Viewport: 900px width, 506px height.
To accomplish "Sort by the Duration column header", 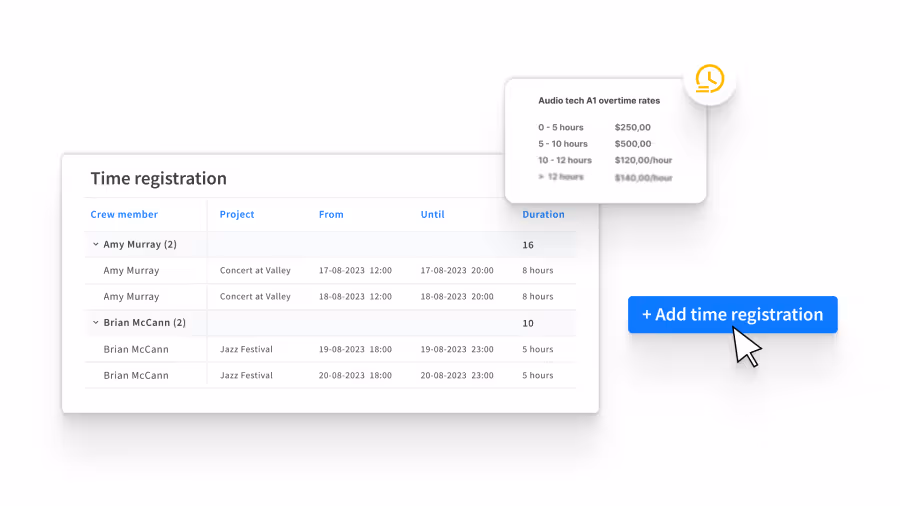I will [543, 214].
